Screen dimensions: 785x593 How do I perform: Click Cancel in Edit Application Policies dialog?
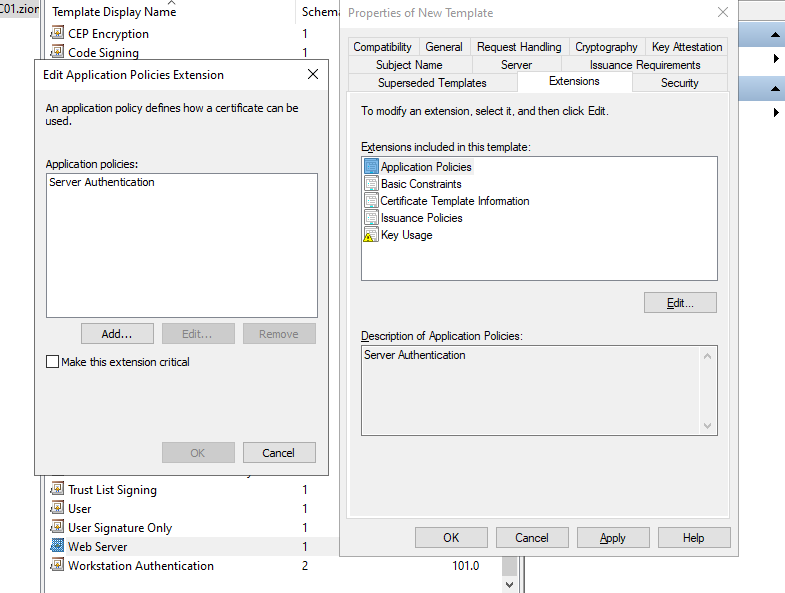click(279, 453)
